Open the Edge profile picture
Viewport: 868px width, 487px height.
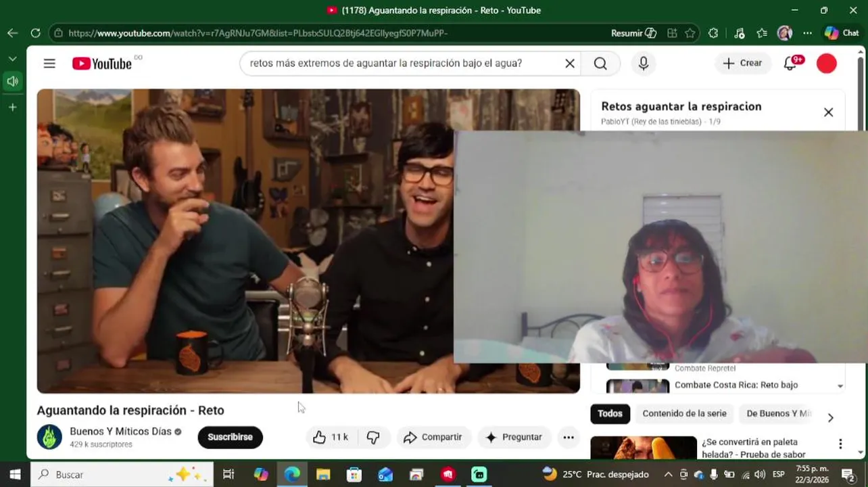click(x=784, y=33)
